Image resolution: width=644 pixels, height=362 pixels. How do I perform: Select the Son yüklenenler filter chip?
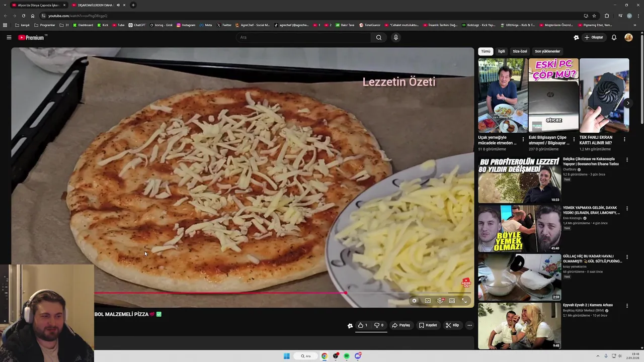[x=547, y=51]
